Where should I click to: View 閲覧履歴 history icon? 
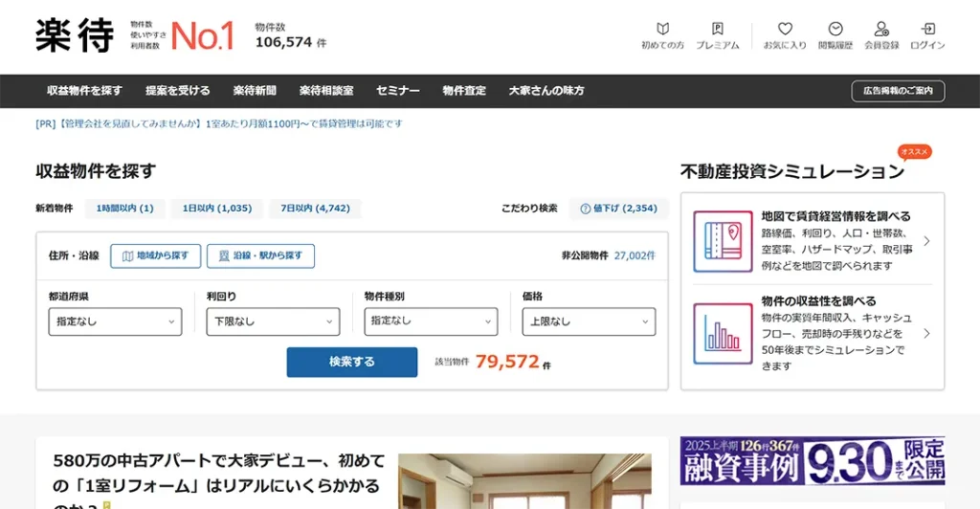pos(835,30)
